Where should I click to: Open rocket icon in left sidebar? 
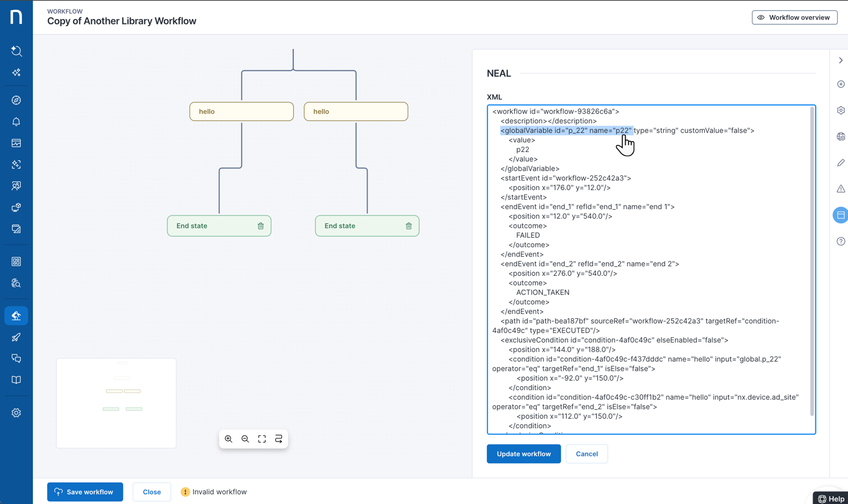[x=16, y=337]
